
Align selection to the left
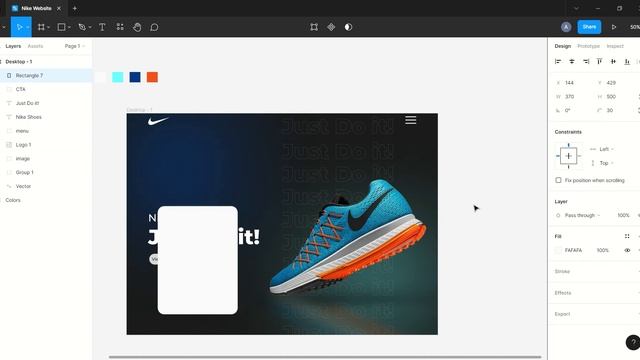558,61
